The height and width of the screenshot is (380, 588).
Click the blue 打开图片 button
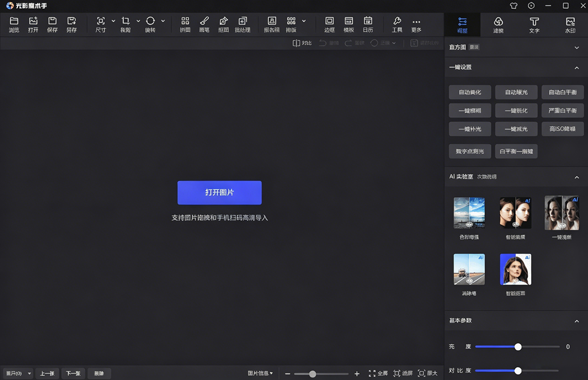click(220, 192)
